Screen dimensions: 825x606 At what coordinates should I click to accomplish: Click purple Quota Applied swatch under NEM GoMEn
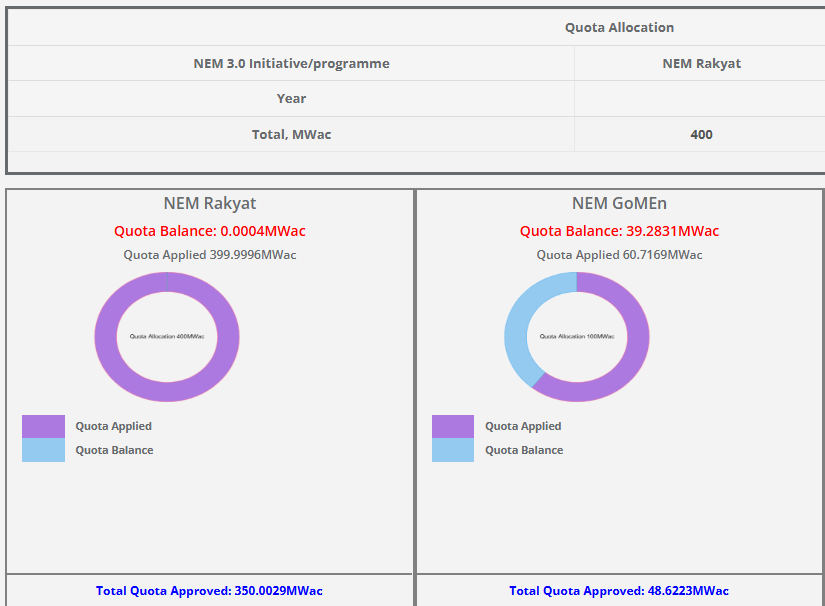[453, 426]
